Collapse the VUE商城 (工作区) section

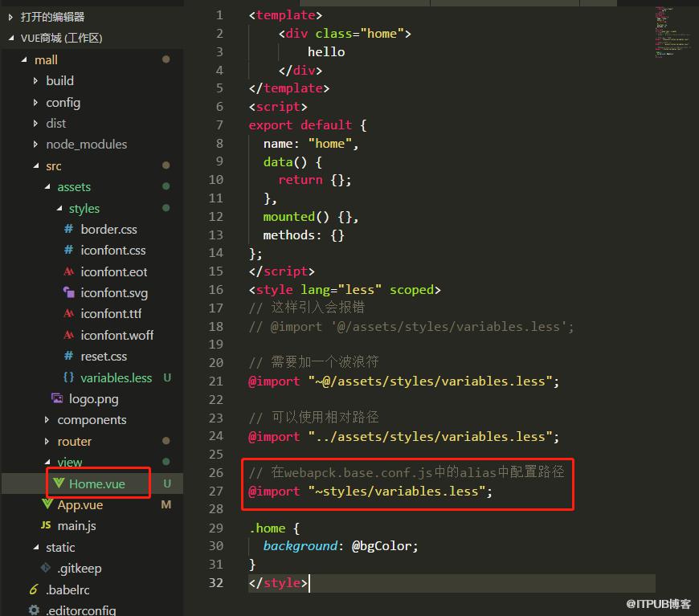coord(10,39)
